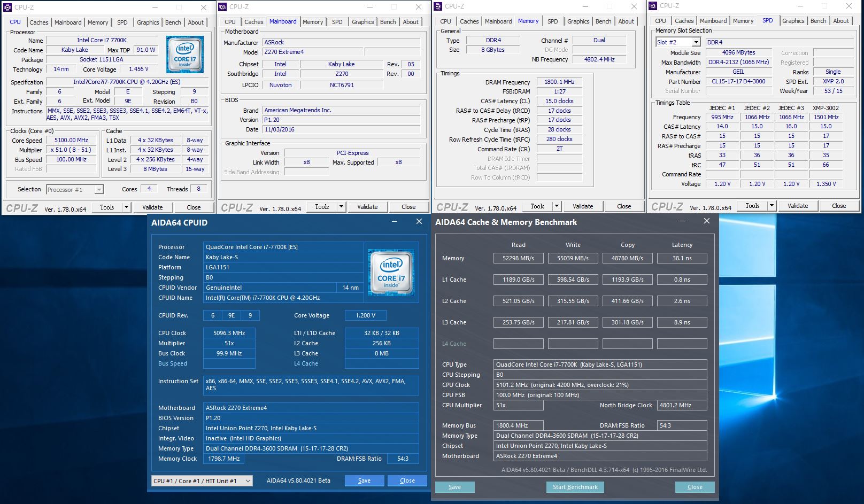
Task: Open the Tools dropdown arrow in SPD CPU-Z window
Action: (772, 206)
